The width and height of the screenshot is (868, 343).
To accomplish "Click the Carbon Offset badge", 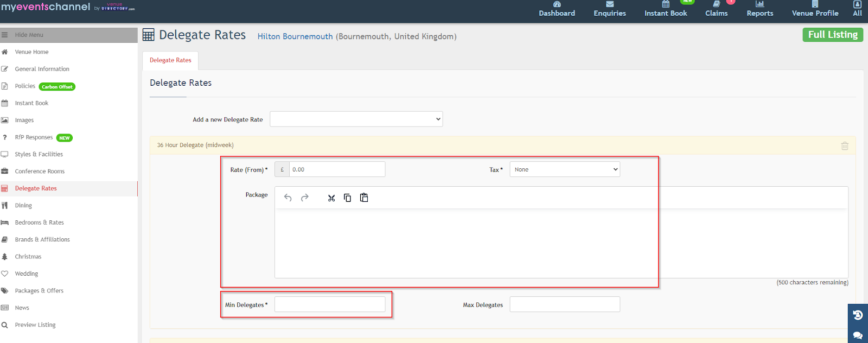I will tap(57, 87).
